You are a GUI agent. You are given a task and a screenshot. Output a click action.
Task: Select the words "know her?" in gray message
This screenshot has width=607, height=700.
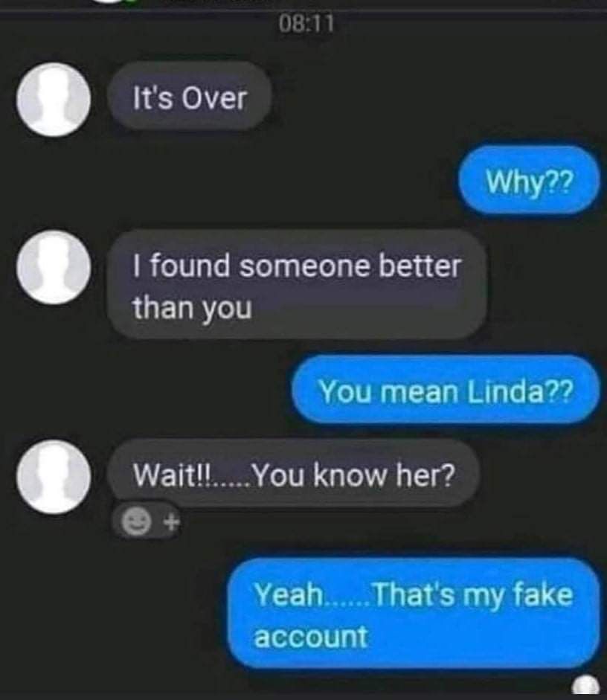(385, 475)
